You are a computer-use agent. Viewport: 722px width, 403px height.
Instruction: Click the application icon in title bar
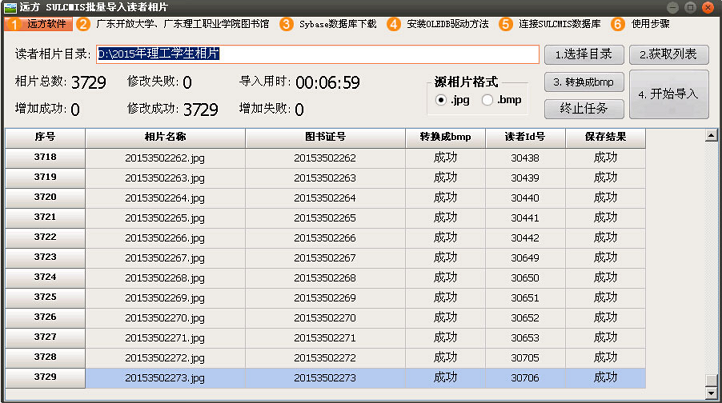[x=10, y=7]
